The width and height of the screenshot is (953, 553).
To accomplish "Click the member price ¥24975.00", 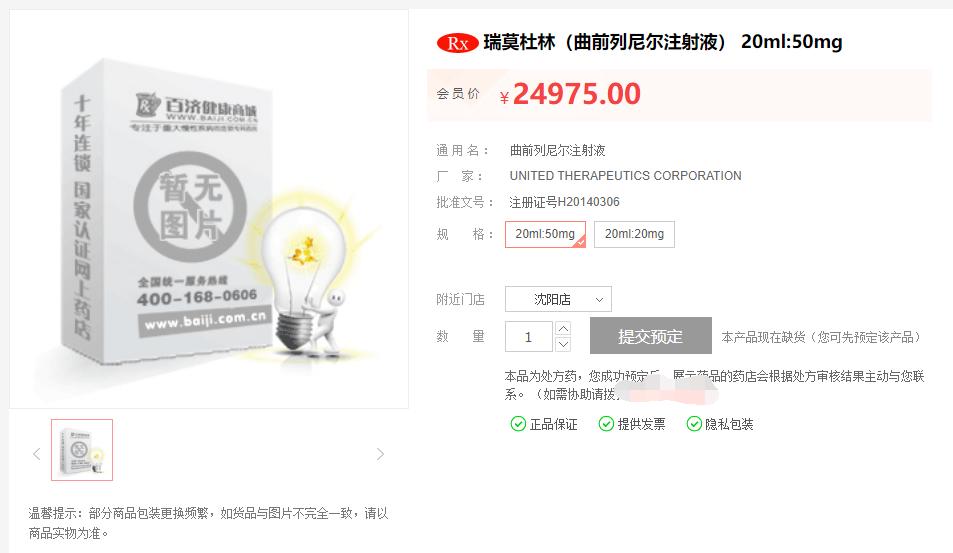I will click(569, 94).
